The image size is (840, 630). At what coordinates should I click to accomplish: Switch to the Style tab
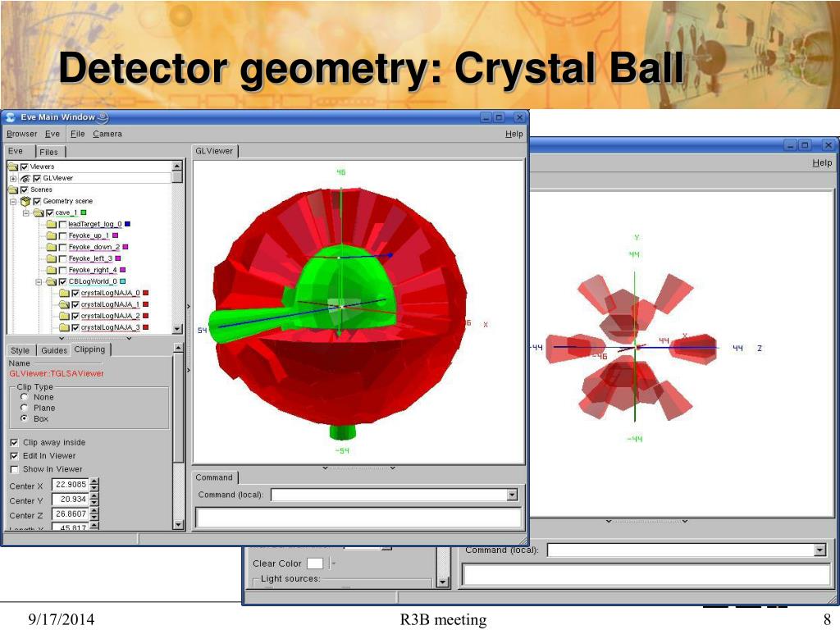click(x=20, y=350)
